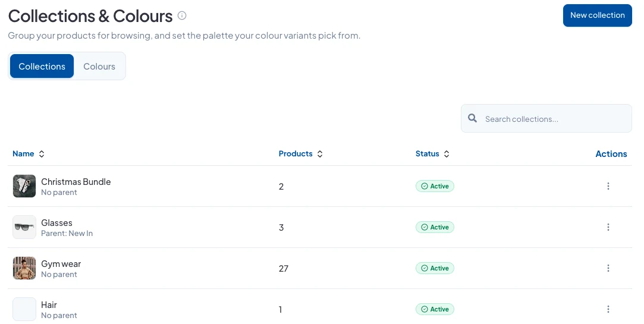Click the Status column header
Image resolution: width=644 pixels, height=324 pixels.
tap(427, 153)
